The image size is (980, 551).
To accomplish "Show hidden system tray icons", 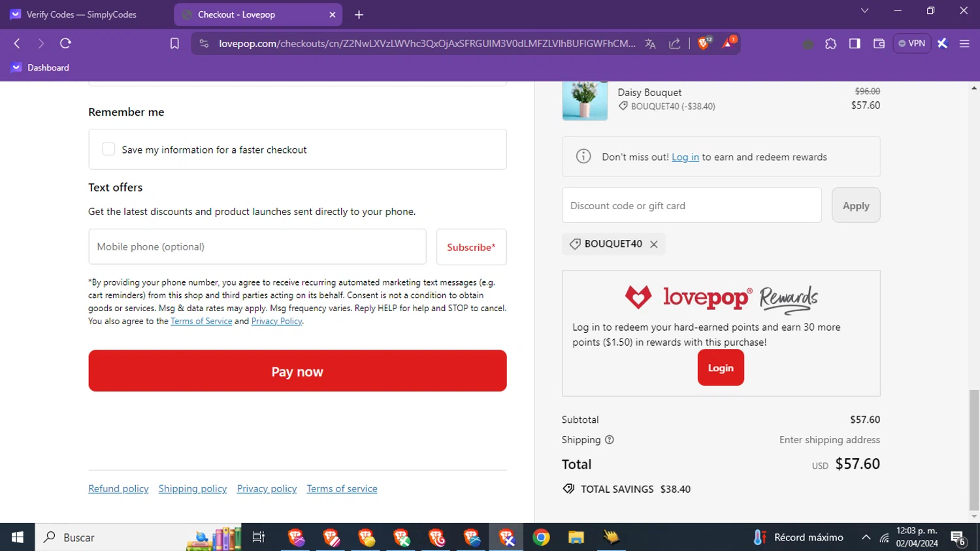I will (x=866, y=537).
